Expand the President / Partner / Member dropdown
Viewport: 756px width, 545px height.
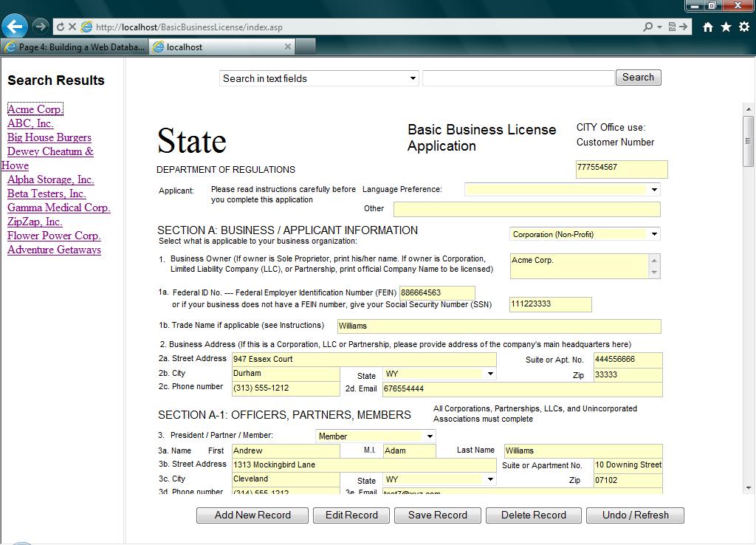(x=376, y=436)
